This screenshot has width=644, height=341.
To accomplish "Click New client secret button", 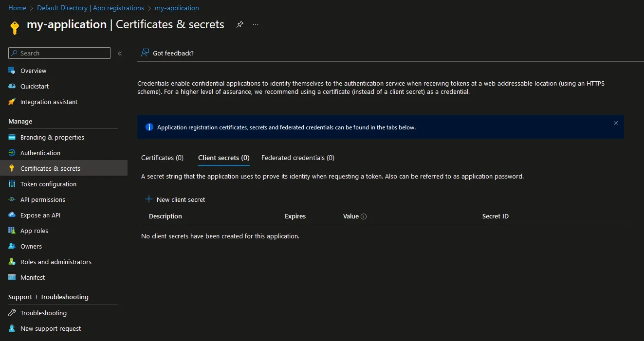I will click(175, 199).
